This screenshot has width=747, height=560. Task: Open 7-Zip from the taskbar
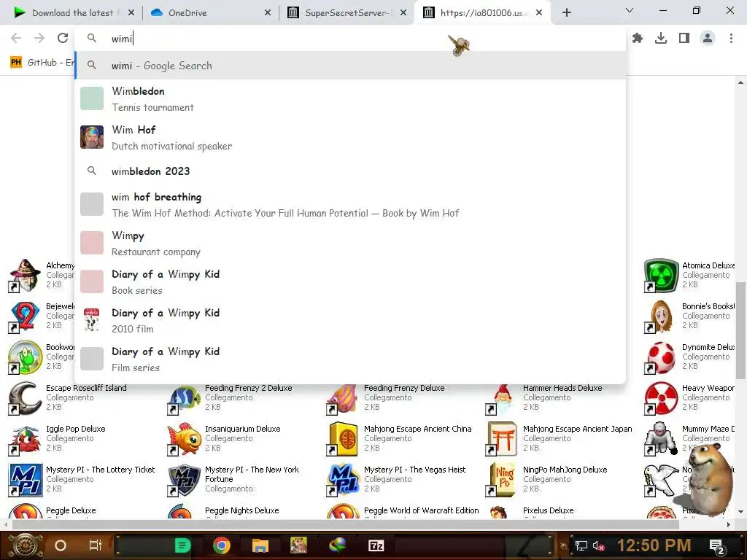[376, 545]
